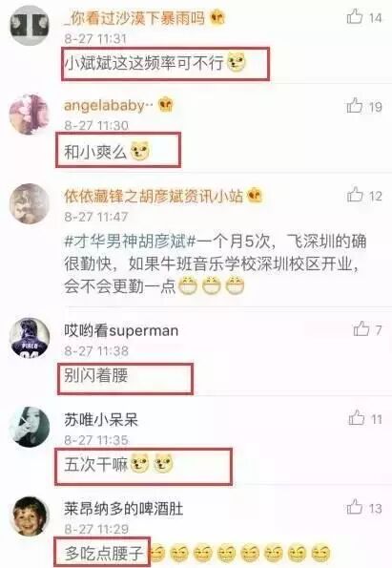
Task: Click the membership badge next to 依依藏锋之胡彦斌资讯小站
Action: coord(255,196)
